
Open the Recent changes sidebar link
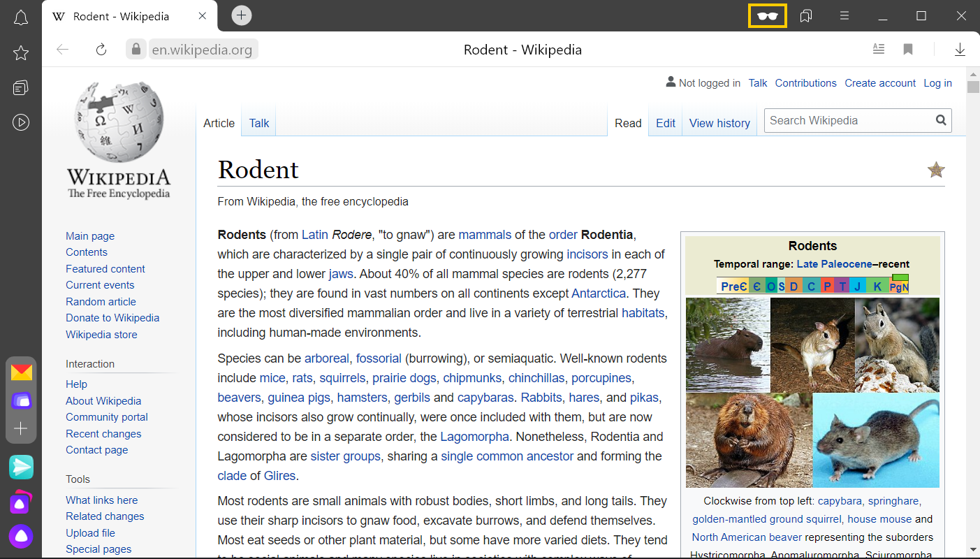point(103,434)
